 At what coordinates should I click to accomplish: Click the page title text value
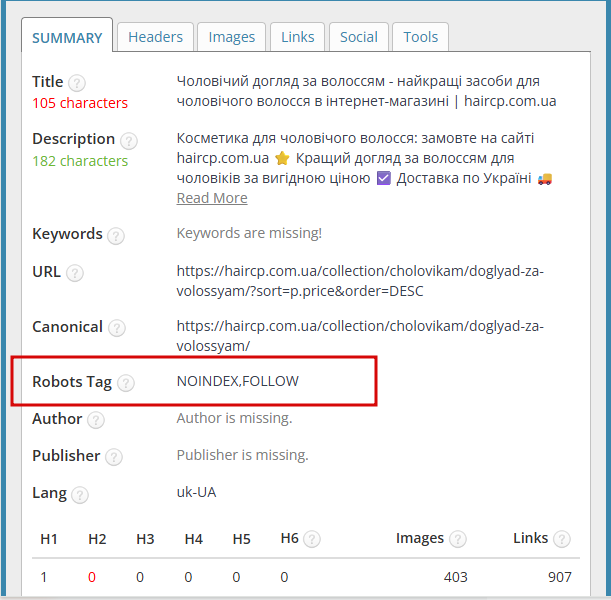[366, 91]
